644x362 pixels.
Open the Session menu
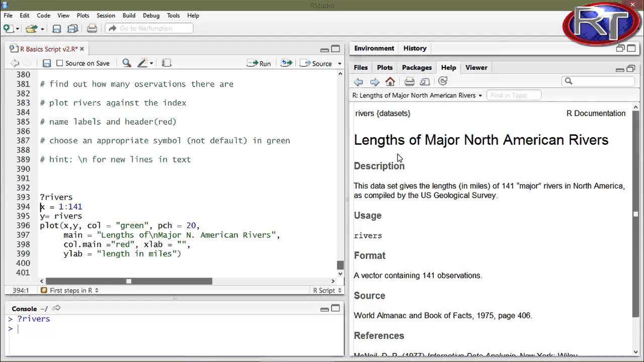[106, 16]
